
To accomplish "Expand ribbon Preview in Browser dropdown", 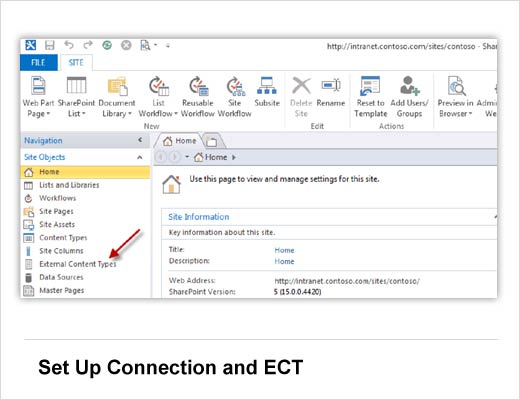I will coord(470,114).
